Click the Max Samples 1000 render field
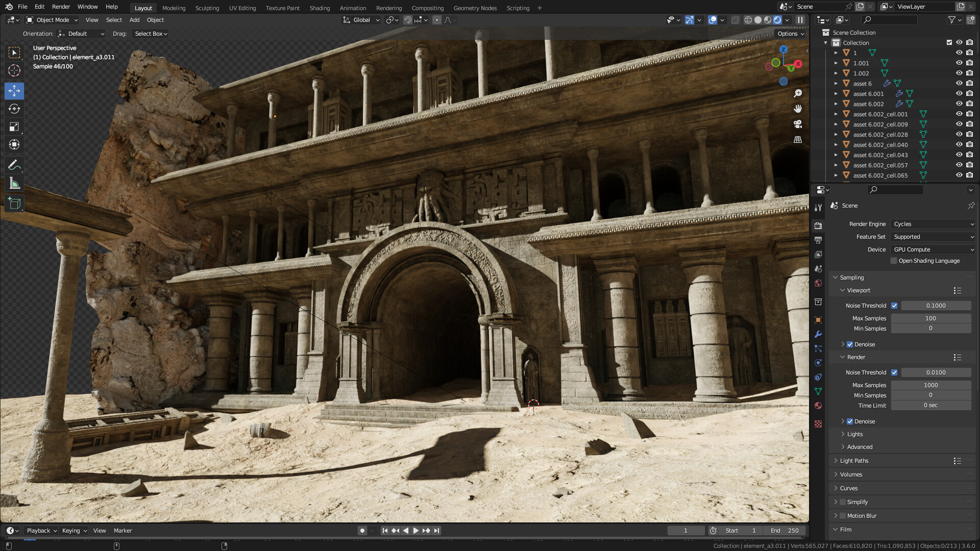Screen dimensions: 980x551 click(x=931, y=385)
